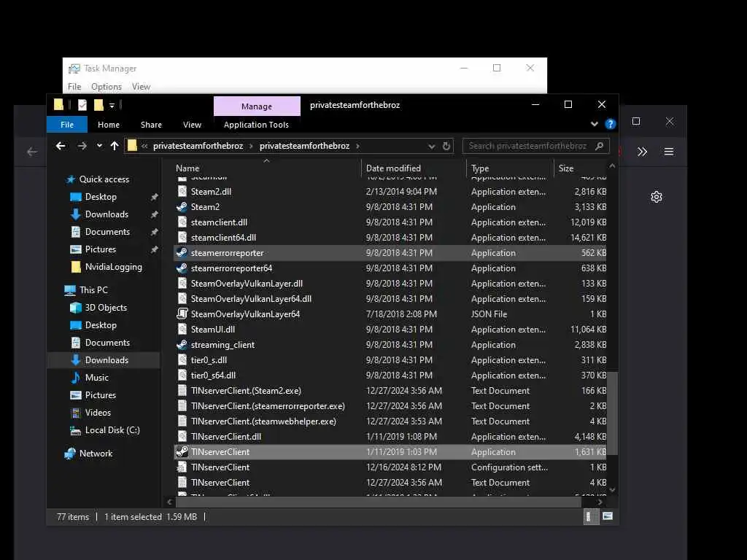Sort by Type column header

(510, 168)
